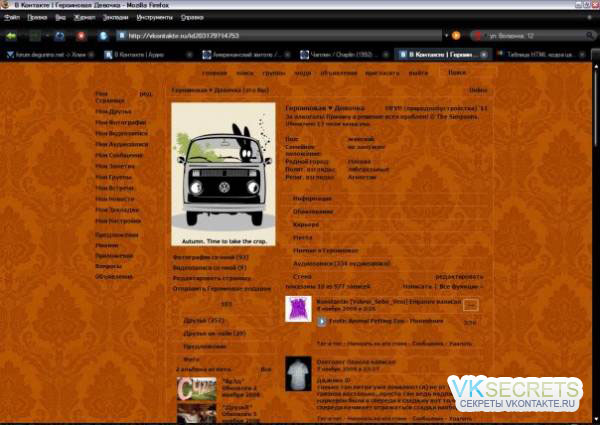The width and height of the screenshot is (600, 425).
Task: Click the ред. link beside Моя Страница
Action: click(146, 94)
